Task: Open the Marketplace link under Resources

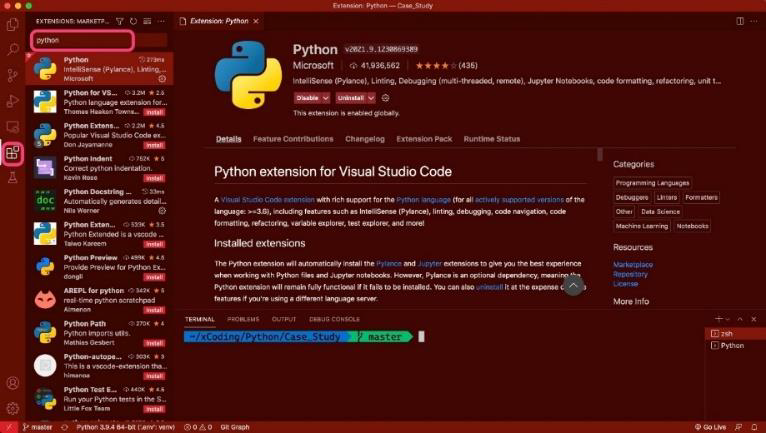Action: pos(632,265)
